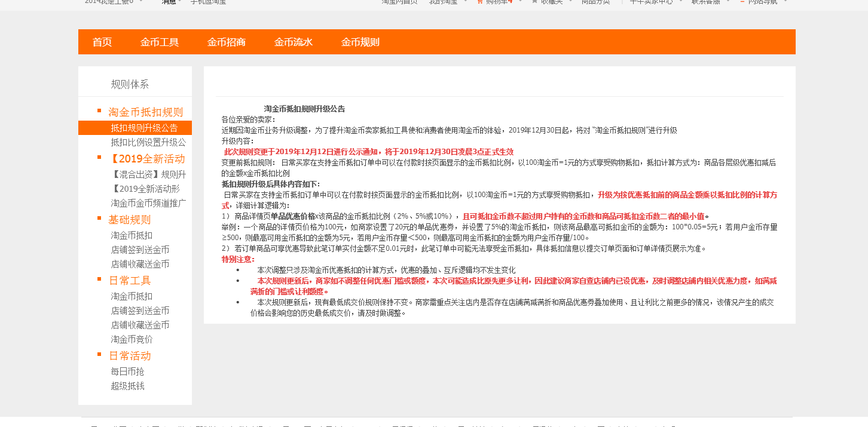Click the 收藏夹 star icon

pos(534,2)
